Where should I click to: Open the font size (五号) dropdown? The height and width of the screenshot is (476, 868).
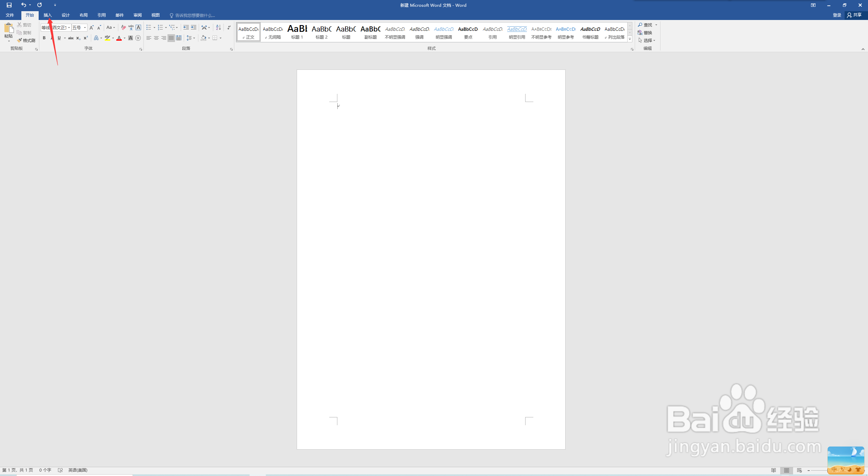tap(85, 27)
